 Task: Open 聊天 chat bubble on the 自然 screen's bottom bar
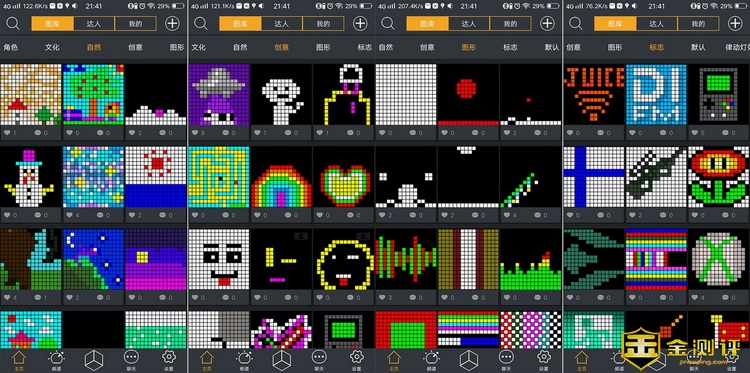point(132,357)
